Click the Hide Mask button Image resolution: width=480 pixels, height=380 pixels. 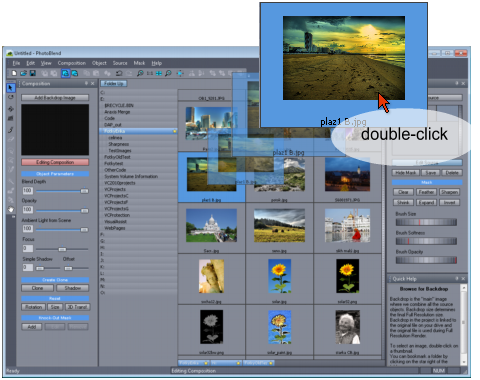406,173
